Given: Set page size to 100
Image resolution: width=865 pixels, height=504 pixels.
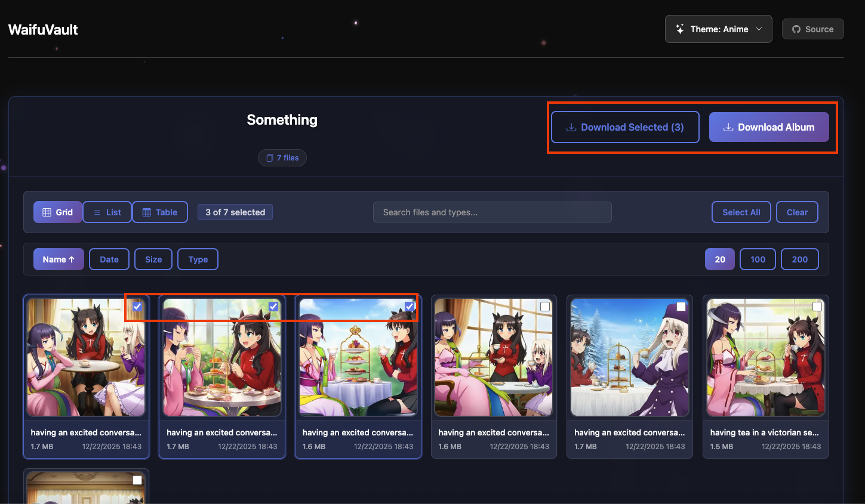Looking at the screenshot, I should (758, 259).
